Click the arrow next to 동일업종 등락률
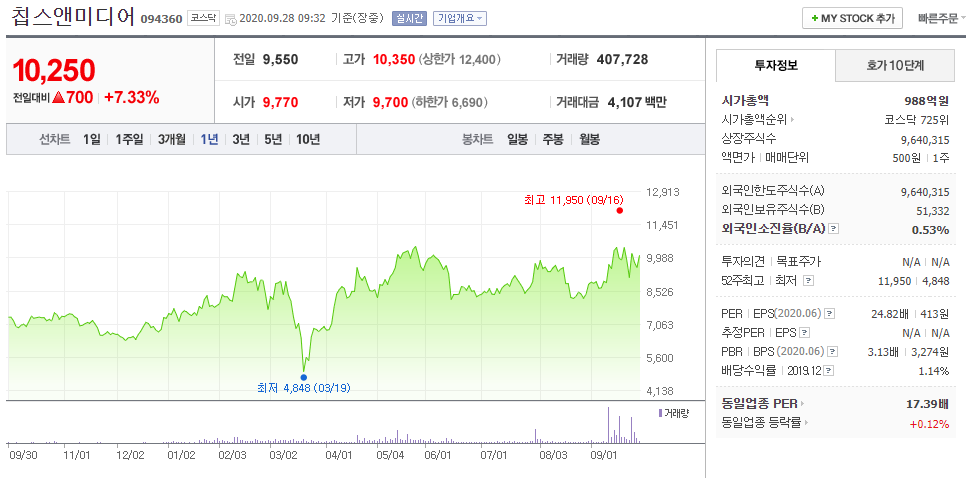The image size is (974, 478). pos(806,423)
